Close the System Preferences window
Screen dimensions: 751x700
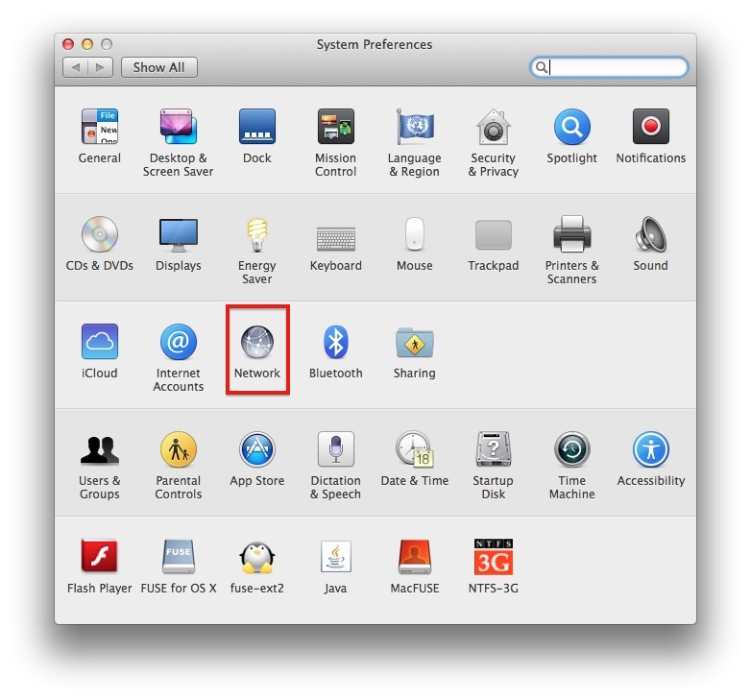click(68, 44)
